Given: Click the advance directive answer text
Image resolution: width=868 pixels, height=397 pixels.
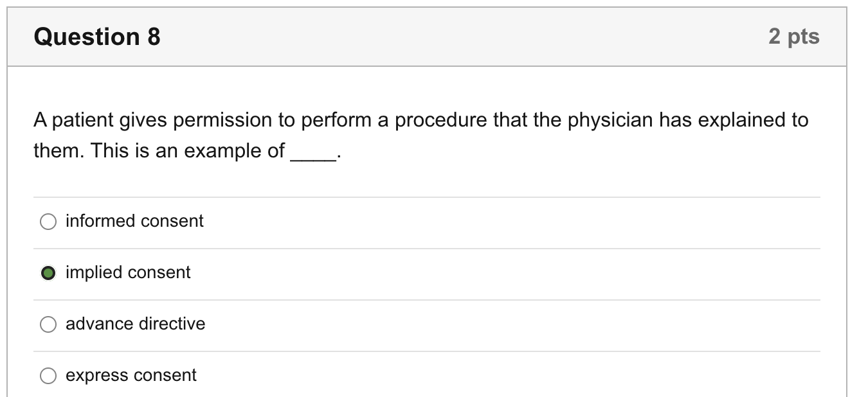Looking at the screenshot, I should (135, 324).
